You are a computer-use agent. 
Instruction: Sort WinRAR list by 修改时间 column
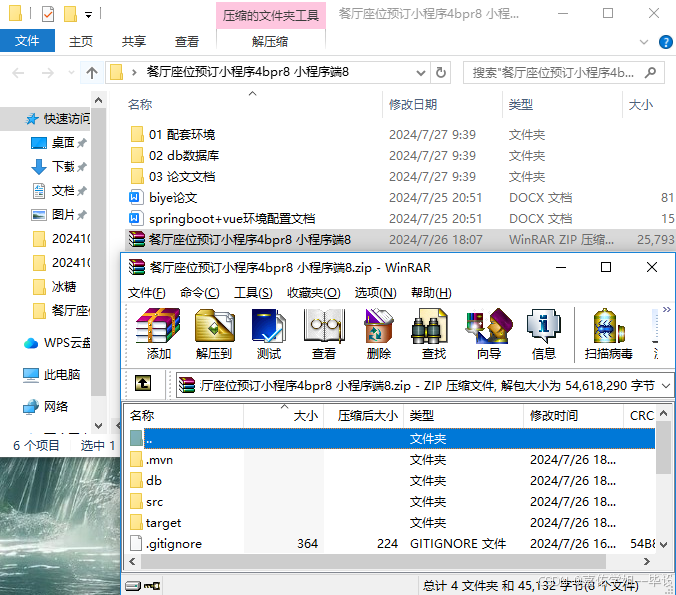573,416
